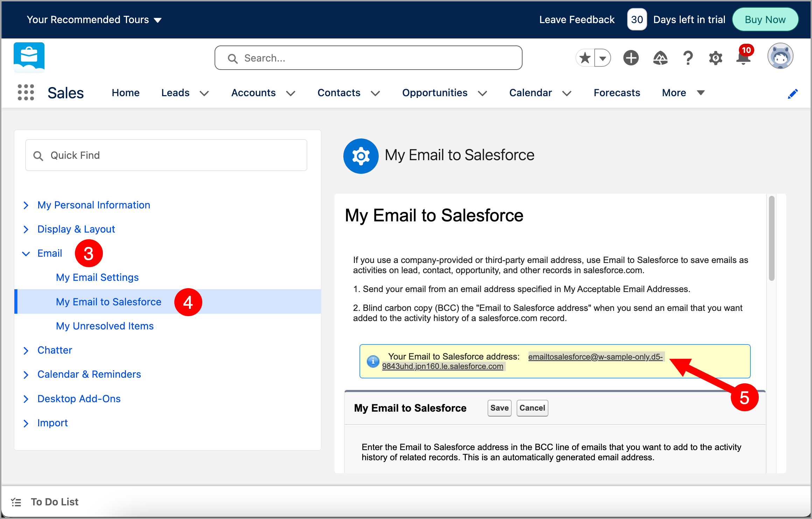Open the Calendar tab dropdown chevron
The width and height of the screenshot is (812, 519).
point(567,93)
